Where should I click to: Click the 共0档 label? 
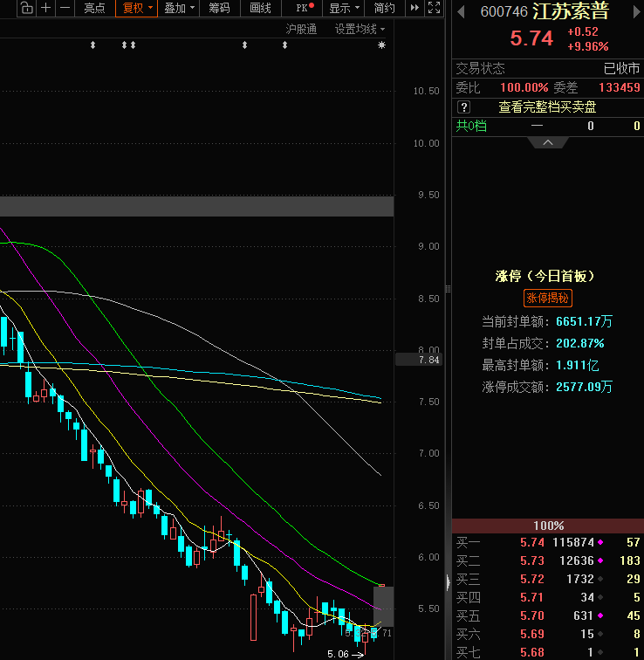pyautogui.click(x=471, y=126)
